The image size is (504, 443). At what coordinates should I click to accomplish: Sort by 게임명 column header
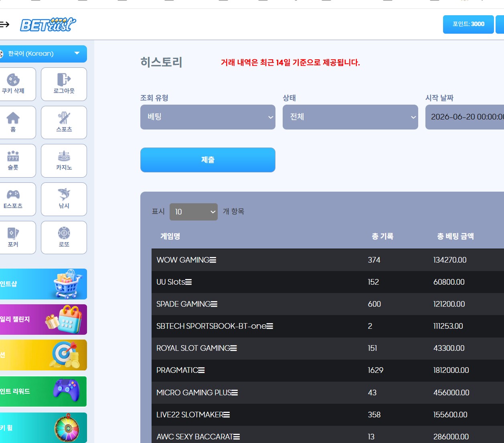coord(170,237)
